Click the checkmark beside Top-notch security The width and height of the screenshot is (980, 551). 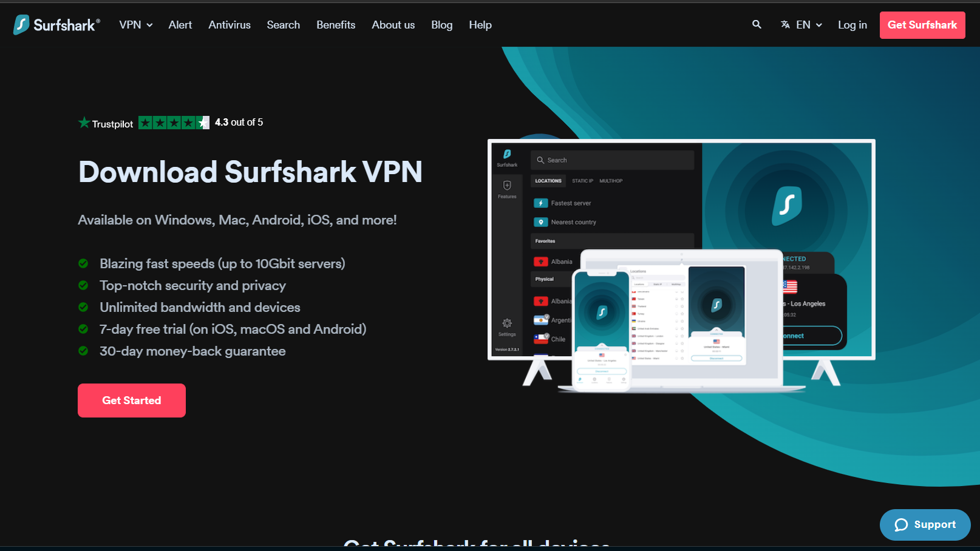83,285
